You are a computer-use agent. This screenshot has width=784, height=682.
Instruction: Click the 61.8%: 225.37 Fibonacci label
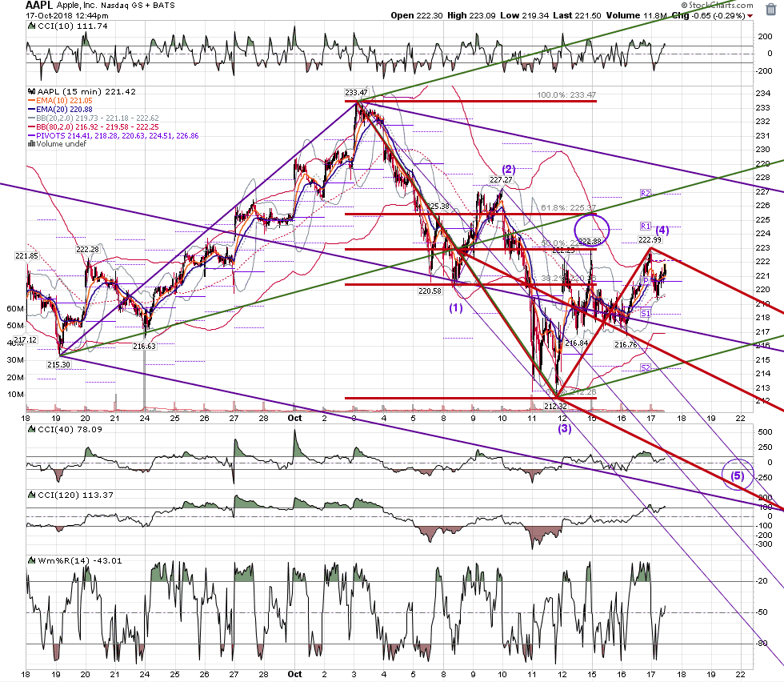[569, 207]
